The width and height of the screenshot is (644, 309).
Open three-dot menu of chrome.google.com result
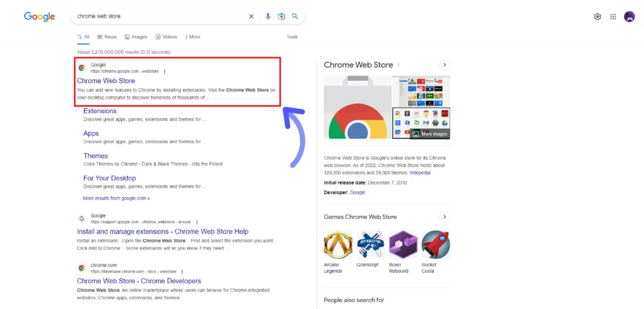click(x=164, y=72)
